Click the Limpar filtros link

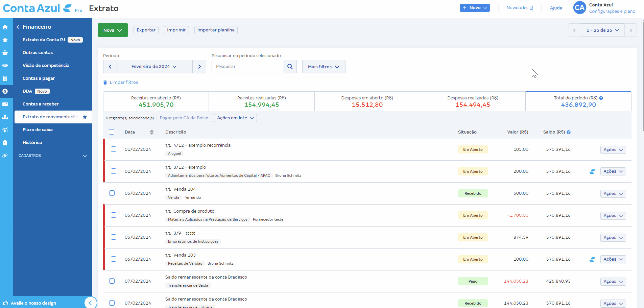124,82
